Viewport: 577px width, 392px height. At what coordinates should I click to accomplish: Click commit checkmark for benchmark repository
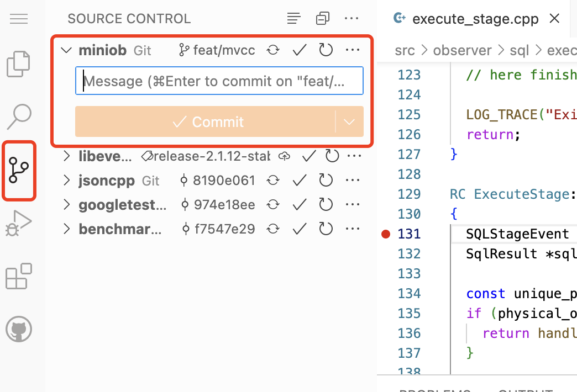[x=300, y=229]
